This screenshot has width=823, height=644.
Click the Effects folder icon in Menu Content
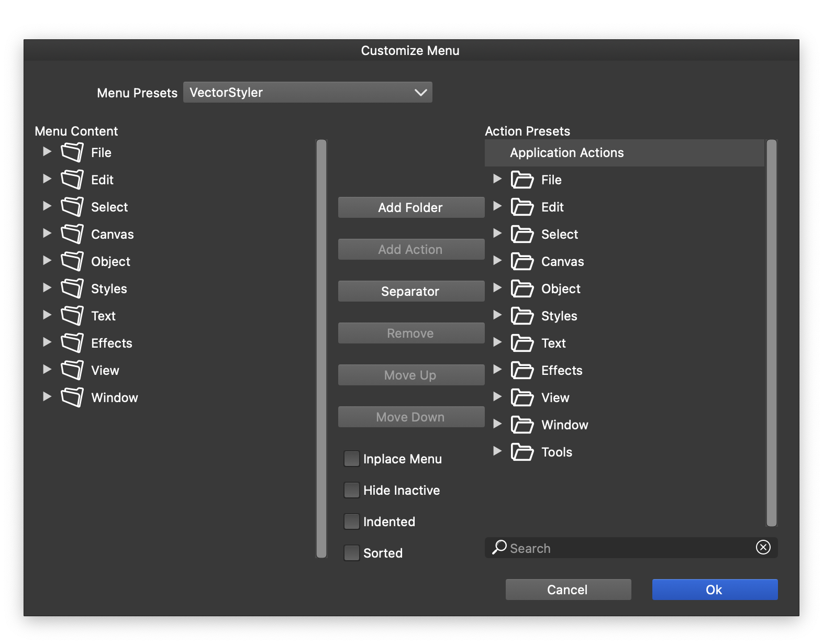tap(72, 343)
